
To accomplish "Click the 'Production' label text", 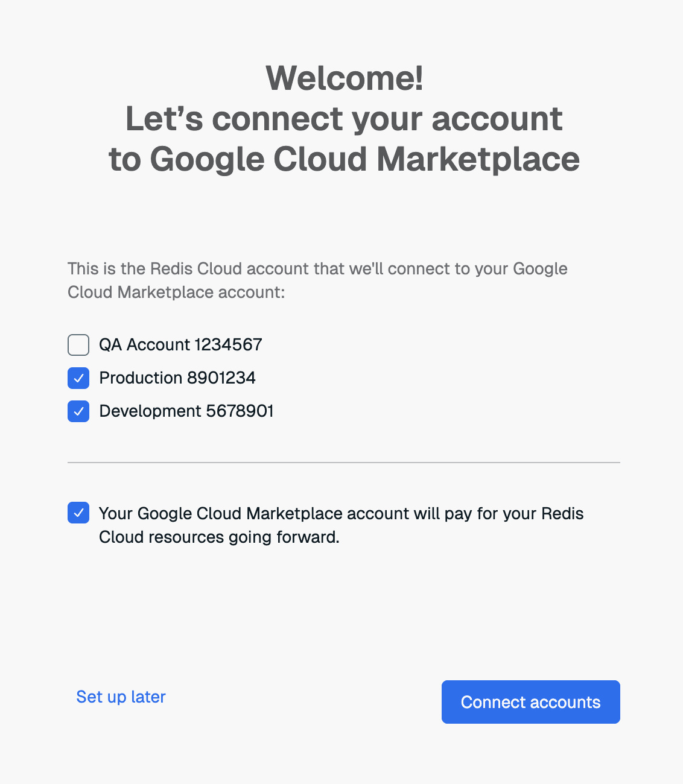I will pos(141,378).
